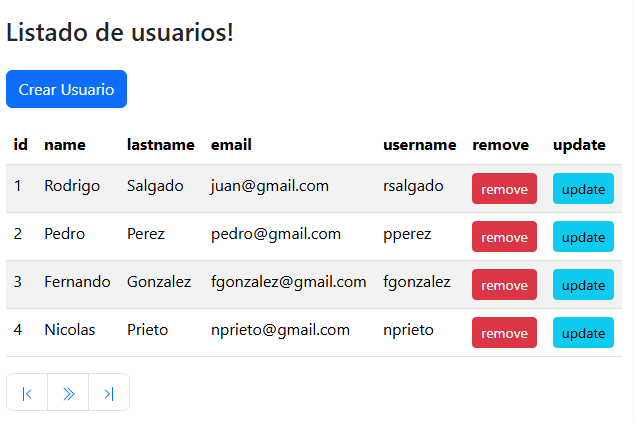Click the username column header

[x=420, y=145]
